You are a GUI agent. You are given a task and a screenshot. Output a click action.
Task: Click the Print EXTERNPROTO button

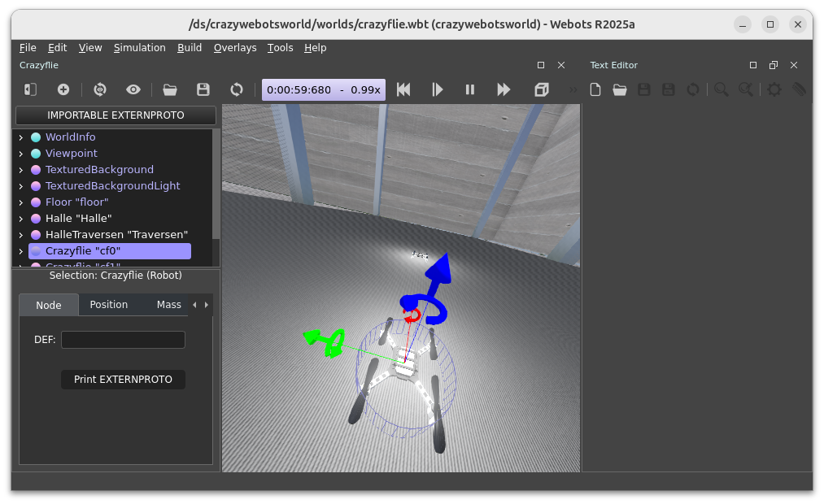point(123,379)
